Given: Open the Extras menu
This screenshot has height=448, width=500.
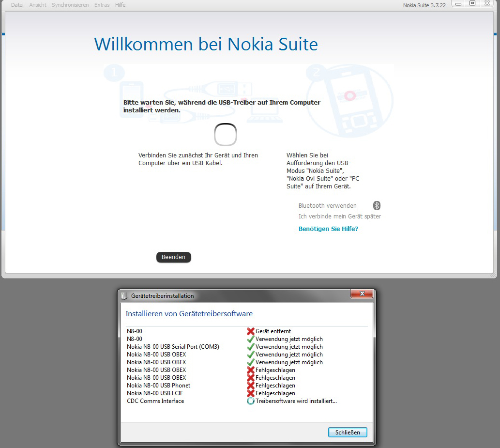Looking at the screenshot, I should click(102, 5).
